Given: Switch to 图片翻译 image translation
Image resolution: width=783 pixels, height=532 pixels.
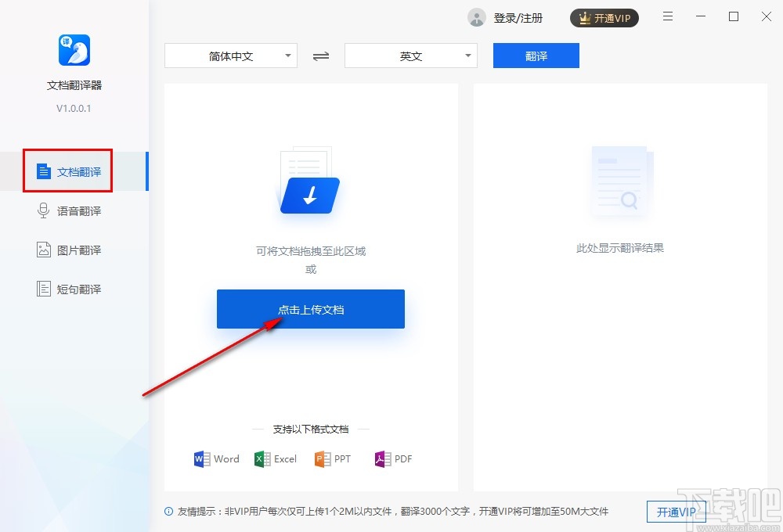Looking at the screenshot, I should (x=74, y=250).
